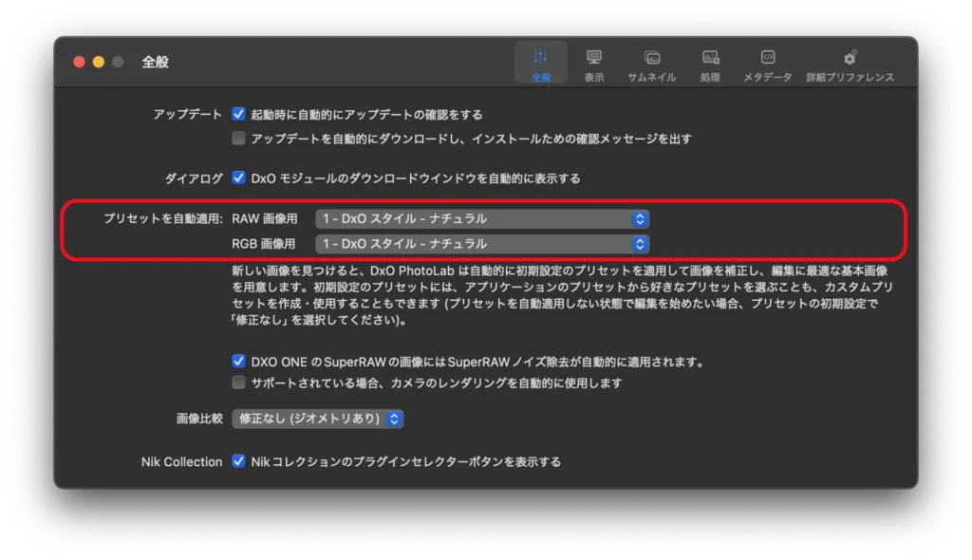Expand the 画像比較 image comparison dropdown
Screen dimensions: 972x560
tap(318, 418)
